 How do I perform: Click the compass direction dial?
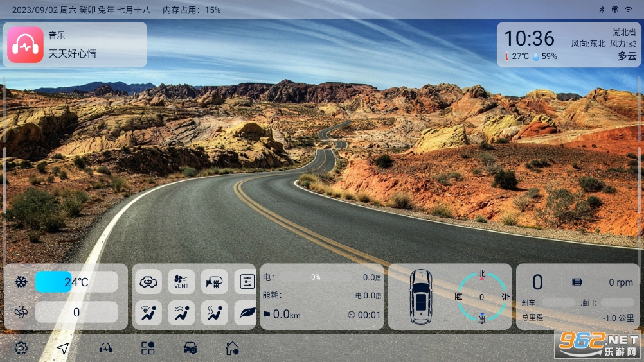pyautogui.click(x=482, y=297)
